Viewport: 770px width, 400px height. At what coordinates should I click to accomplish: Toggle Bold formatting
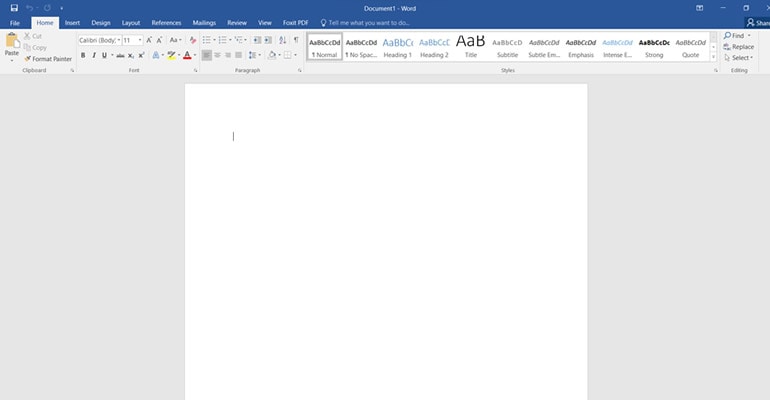click(x=83, y=55)
